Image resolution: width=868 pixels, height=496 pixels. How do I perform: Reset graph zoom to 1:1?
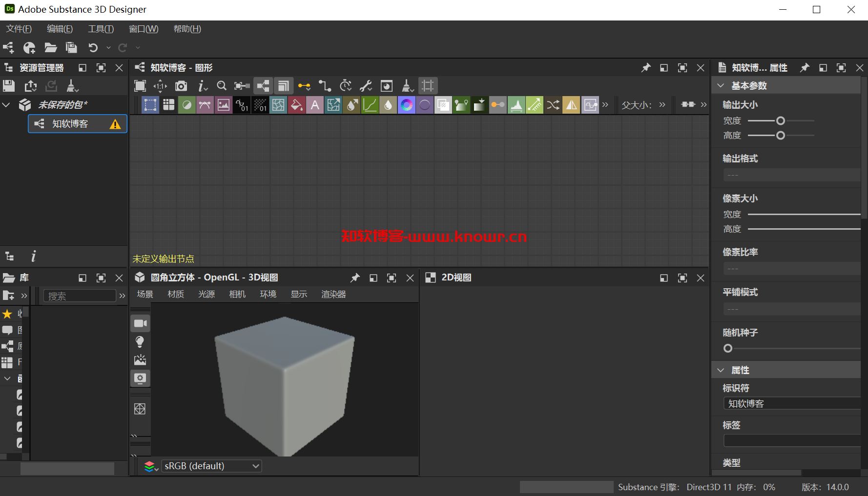(x=160, y=86)
